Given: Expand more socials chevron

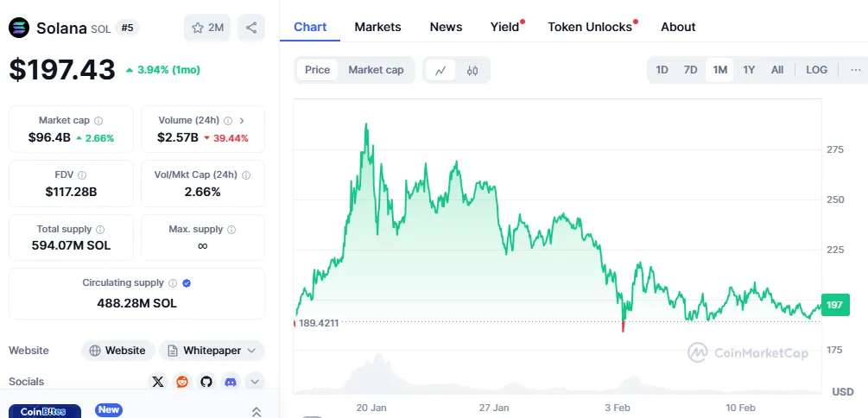Looking at the screenshot, I should (x=255, y=381).
